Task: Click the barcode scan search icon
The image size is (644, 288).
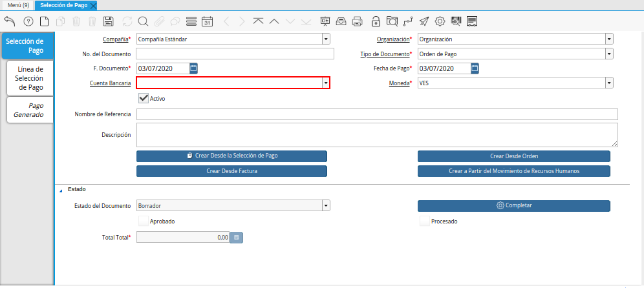Action: coord(456,21)
